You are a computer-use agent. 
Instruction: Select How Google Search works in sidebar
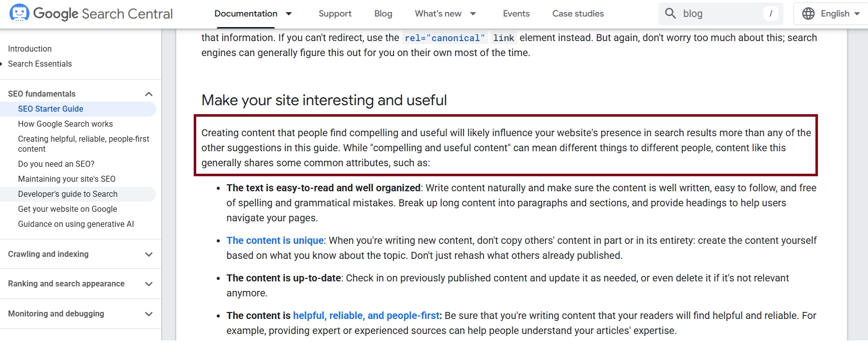(x=65, y=124)
